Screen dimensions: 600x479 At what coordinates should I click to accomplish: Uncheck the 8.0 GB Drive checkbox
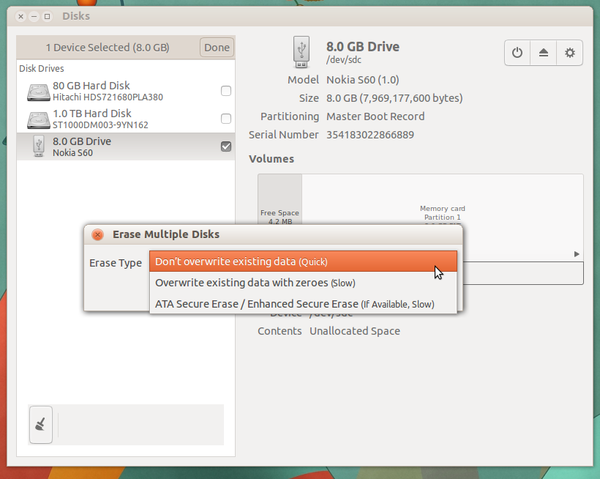226,146
